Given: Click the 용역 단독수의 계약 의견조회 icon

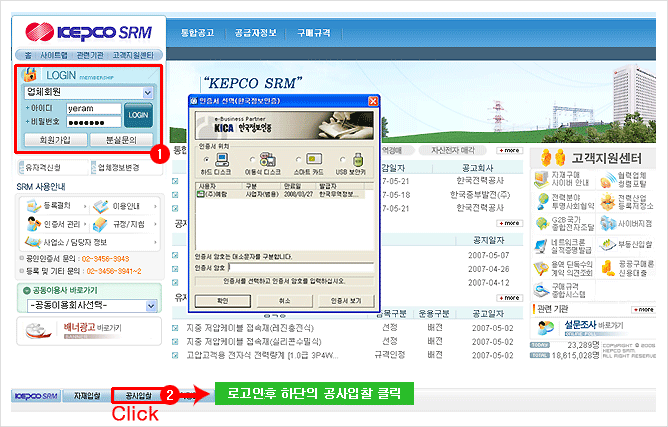Looking at the screenshot, I should point(541,268).
